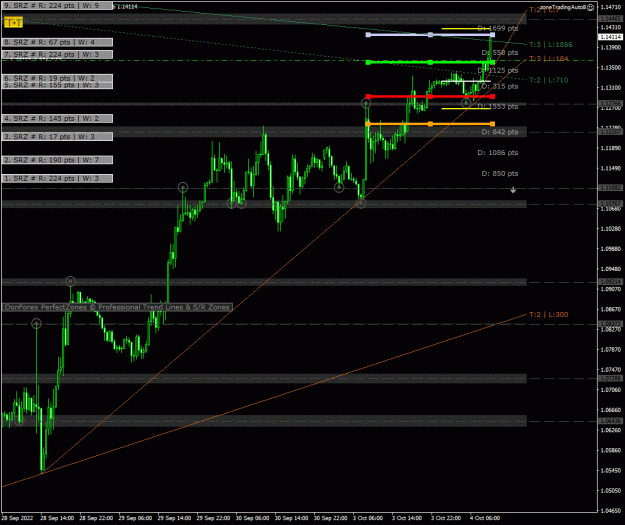Click the right end handle of the orange horizontal line
Image resolution: width=625 pixels, height=525 pixels.
(493, 124)
